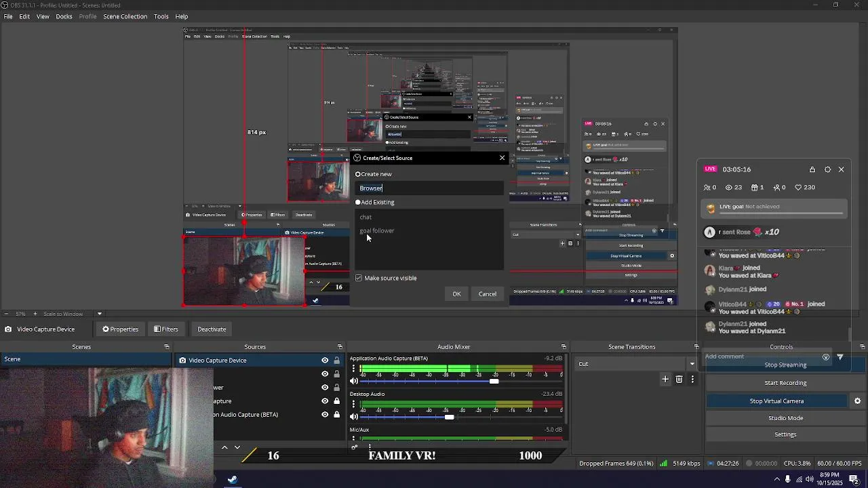Select 'goal follower' in existing sources list
Image resolution: width=868 pixels, height=488 pixels.
[x=377, y=231]
